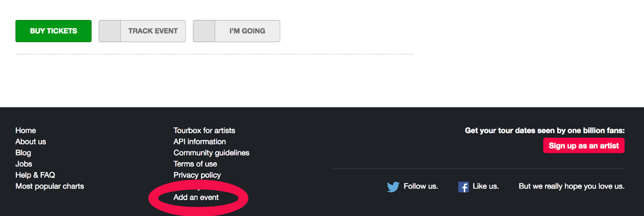The width and height of the screenshot is (644, 216).
Task: Open API information link
Action: pos(199,142)
